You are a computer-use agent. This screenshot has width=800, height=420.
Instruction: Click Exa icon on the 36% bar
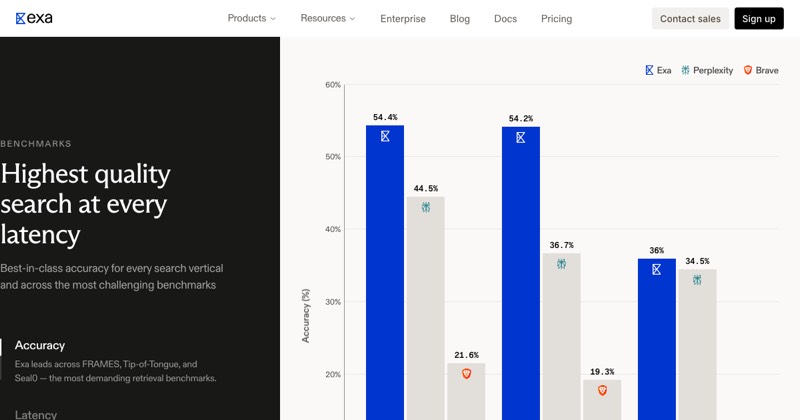[657, 269]
